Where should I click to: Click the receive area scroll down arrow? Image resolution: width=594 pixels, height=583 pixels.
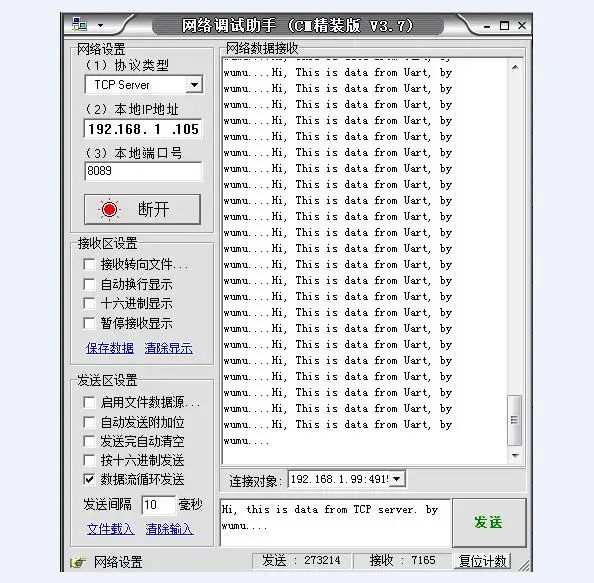tap(515, 455)
